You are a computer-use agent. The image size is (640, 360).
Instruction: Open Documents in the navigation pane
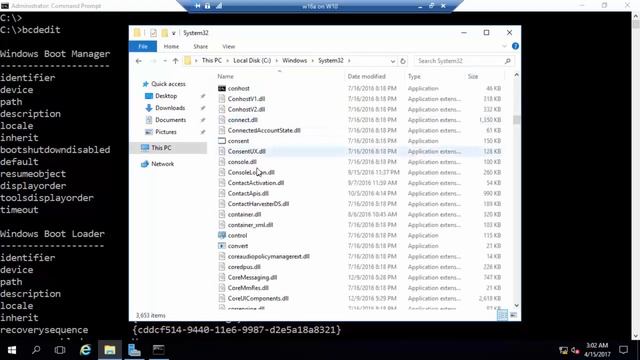170,120
